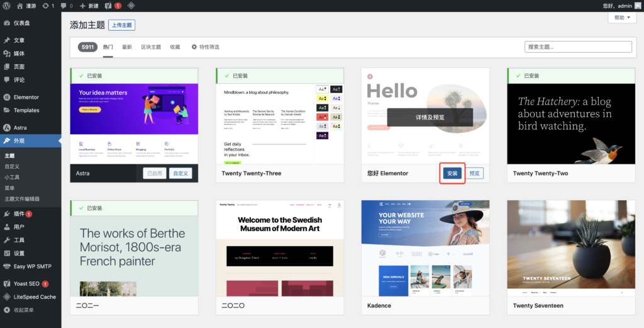The image size is (644, 328).
Task: Open 二〇二一 theme thumbnail
Action: [134, 256]
